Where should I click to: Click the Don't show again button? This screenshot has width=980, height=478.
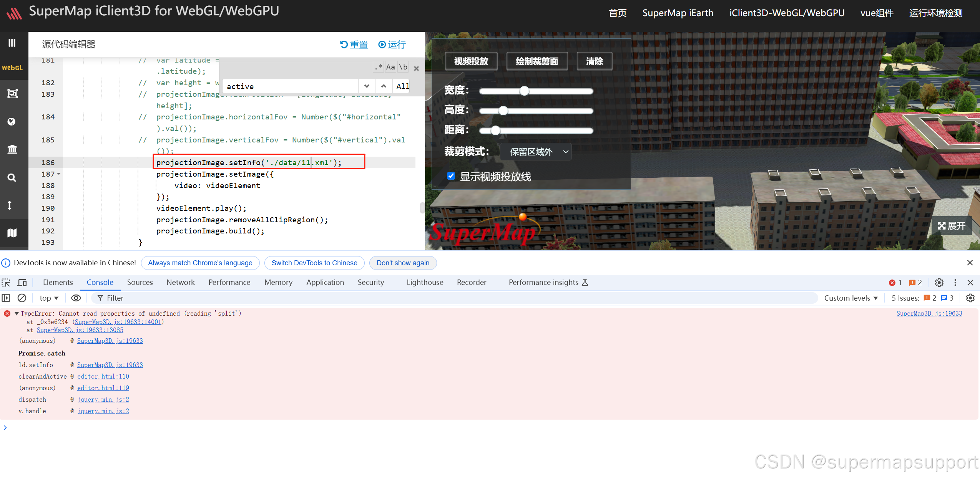pos(402,263)
